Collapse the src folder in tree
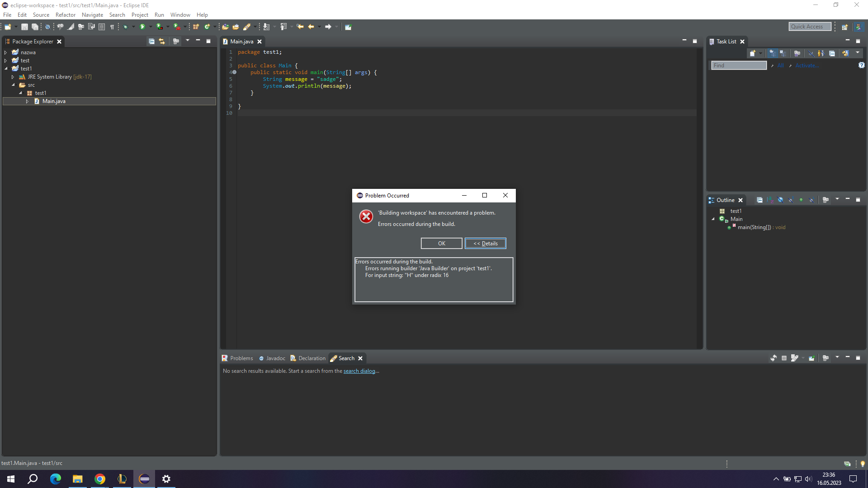Viewport: 868px width, 488px height. tap(13, 85)
